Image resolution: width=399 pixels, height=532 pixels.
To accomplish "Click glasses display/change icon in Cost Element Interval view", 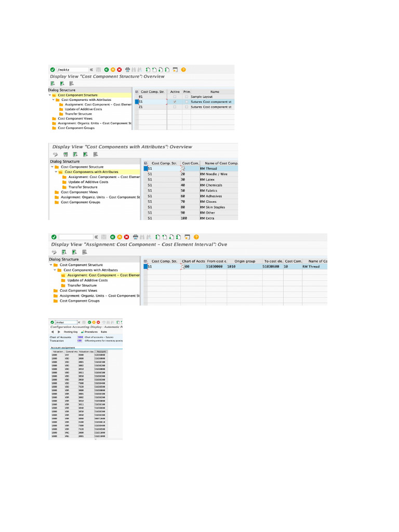I will point(54,252).
